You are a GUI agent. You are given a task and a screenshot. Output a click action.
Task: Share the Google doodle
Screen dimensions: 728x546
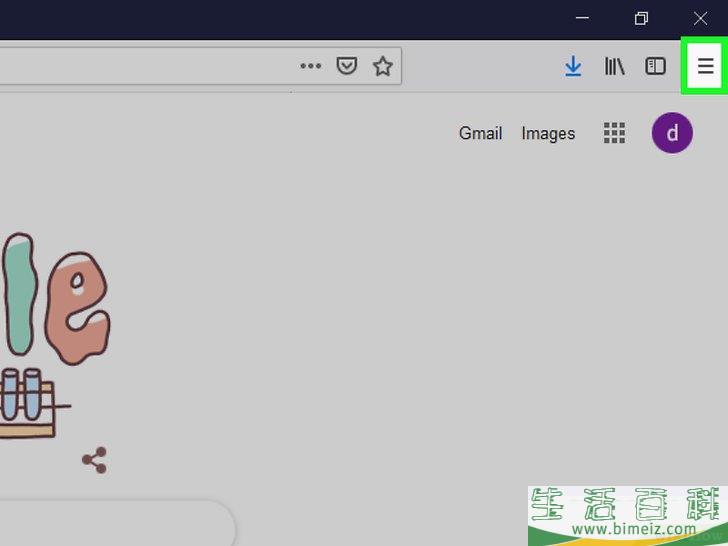click(x=94, y=460)
